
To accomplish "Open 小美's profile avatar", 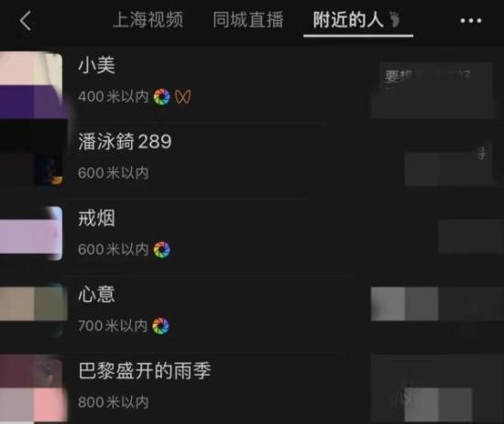I will click(x=31, y=86).
